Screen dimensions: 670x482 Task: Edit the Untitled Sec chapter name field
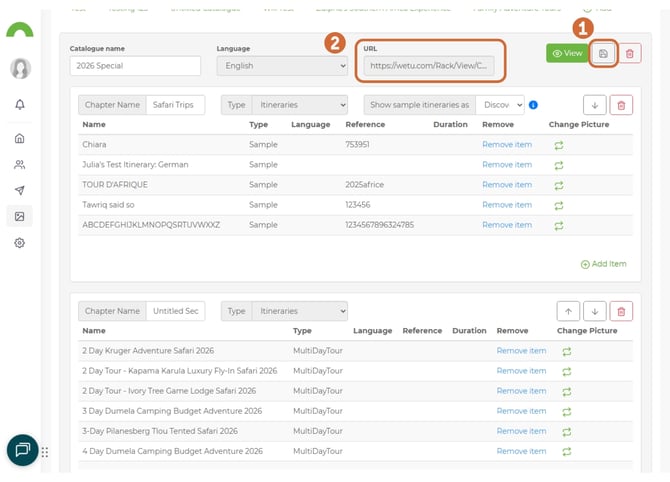pyautogui.click(x=175, y=311)
